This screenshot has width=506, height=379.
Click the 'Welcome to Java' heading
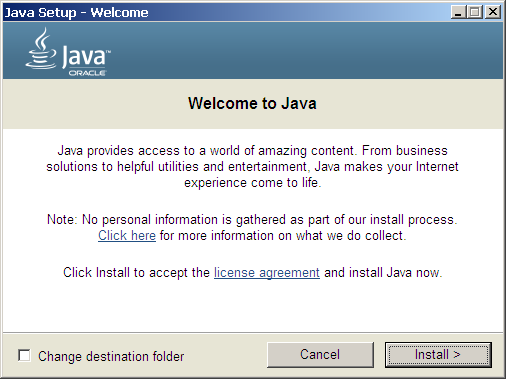click(x=252, y=103)
